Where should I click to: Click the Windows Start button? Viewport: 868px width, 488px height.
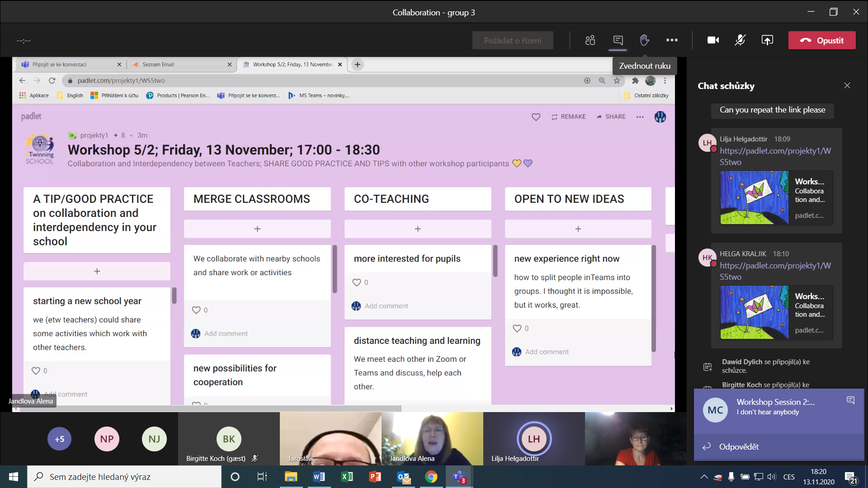14,477
